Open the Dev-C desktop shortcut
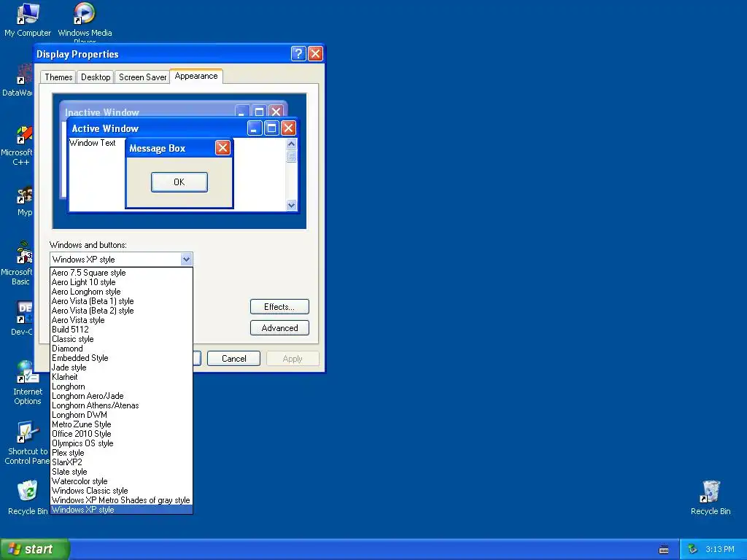 click(23, 318)
